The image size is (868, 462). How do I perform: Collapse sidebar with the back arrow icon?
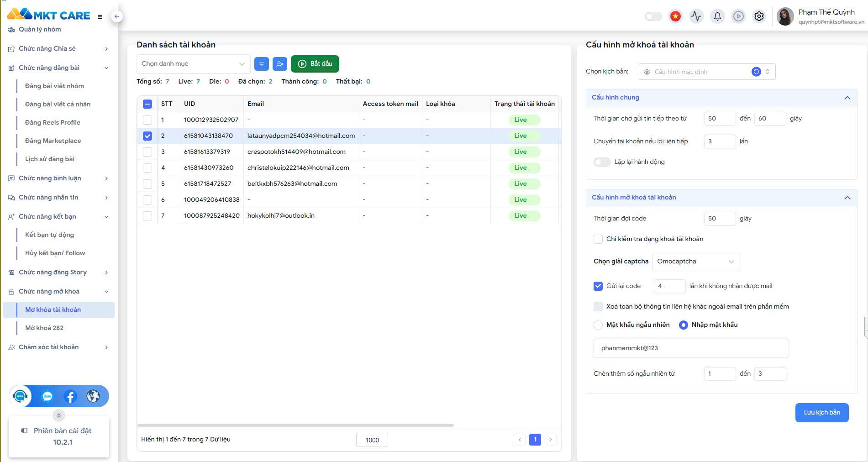pos(117,16)
